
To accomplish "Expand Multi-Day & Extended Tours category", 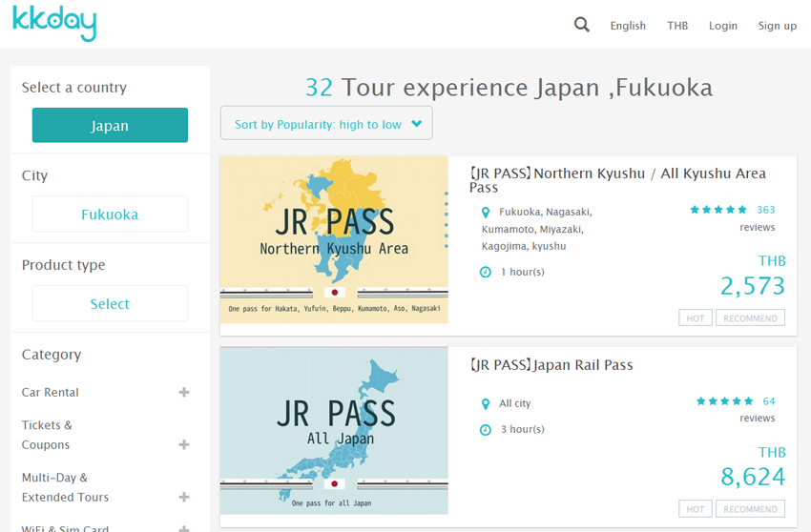I will pos(184,497).
